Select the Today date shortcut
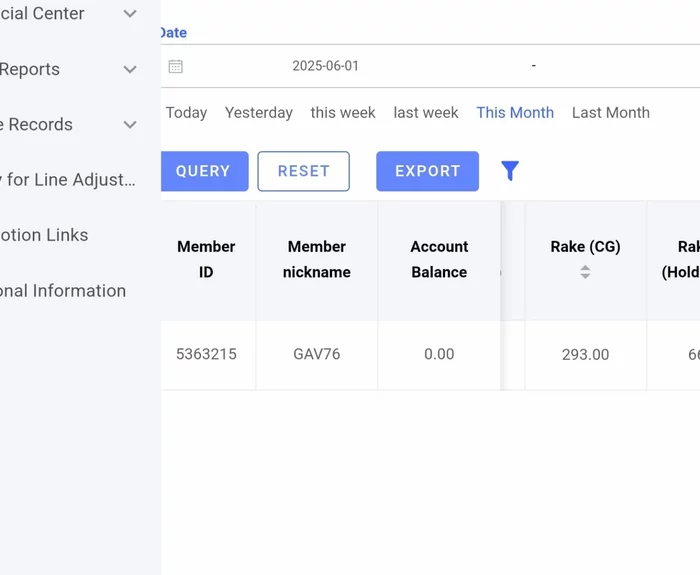This screenshot has height=575, width=700. point(186,112)
